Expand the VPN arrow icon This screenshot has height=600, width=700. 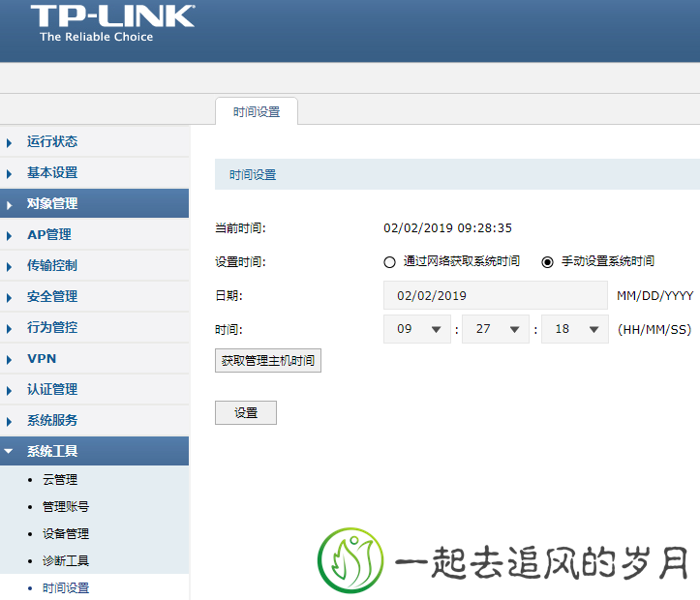coord(9,360)
